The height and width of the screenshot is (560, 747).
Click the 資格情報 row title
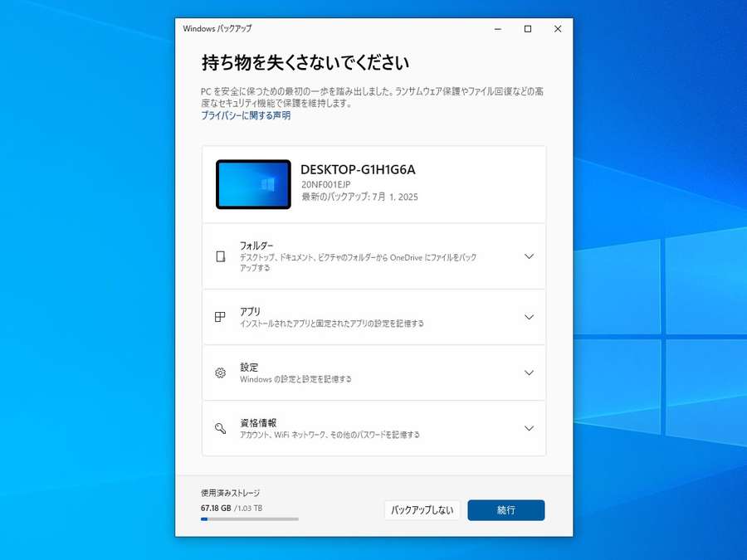[258, 423]
